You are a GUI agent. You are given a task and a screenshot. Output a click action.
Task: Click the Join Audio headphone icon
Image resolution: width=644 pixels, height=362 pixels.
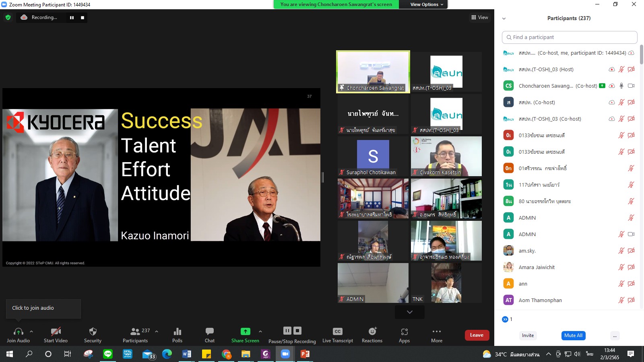[18, 331]
